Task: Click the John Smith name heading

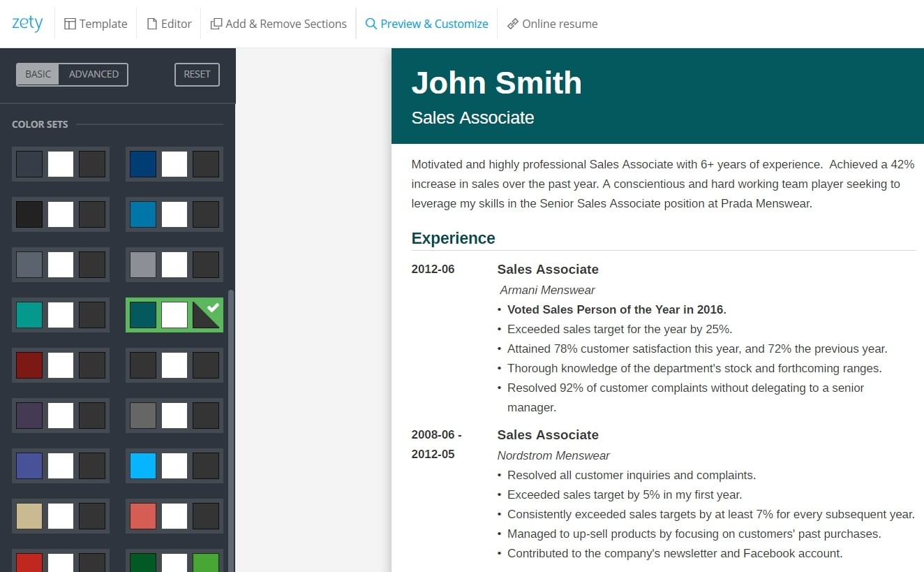Action: click(x=496, y=82)
